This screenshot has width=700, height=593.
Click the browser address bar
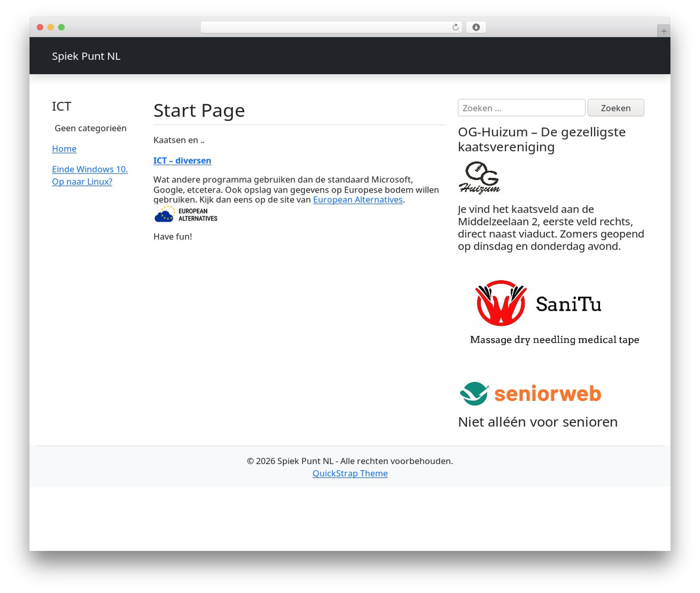tap(331, 27)
